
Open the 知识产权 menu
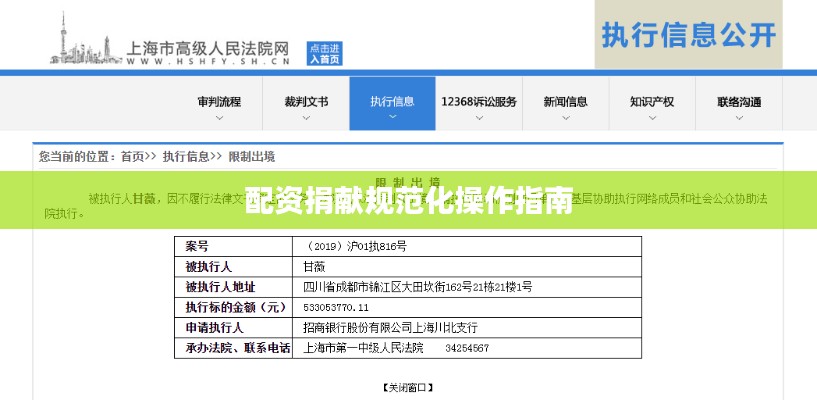[652, 104]
